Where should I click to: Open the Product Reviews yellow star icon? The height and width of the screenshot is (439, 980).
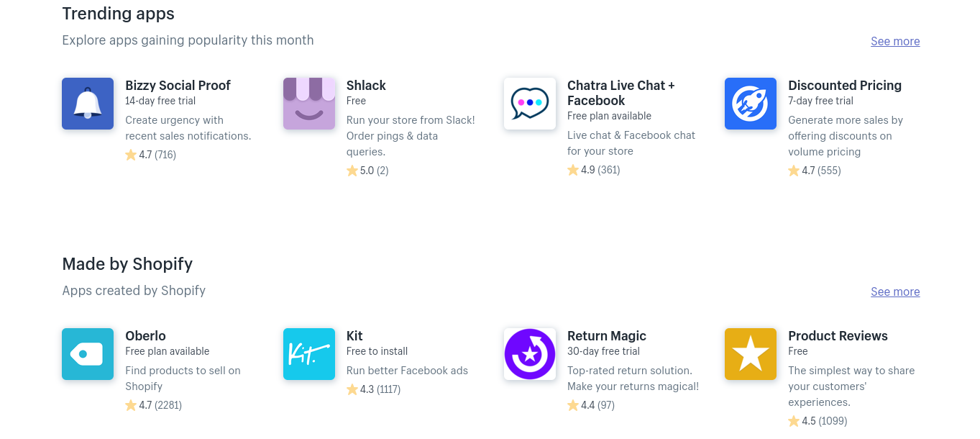coord(751,354)
